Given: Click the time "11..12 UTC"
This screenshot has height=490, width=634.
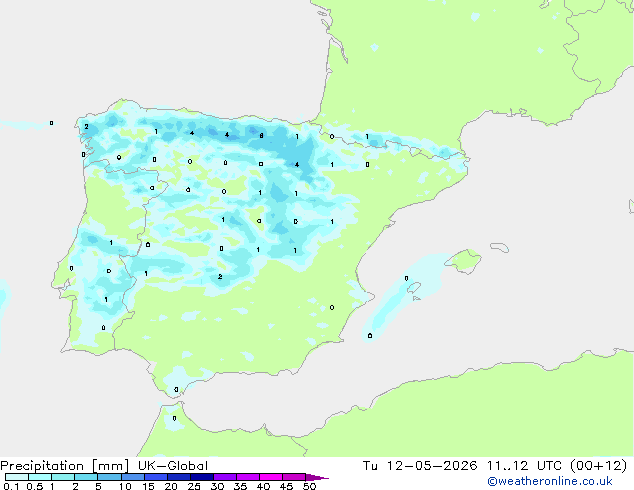Looking at the screenshot, I should [x=524, y=466].
